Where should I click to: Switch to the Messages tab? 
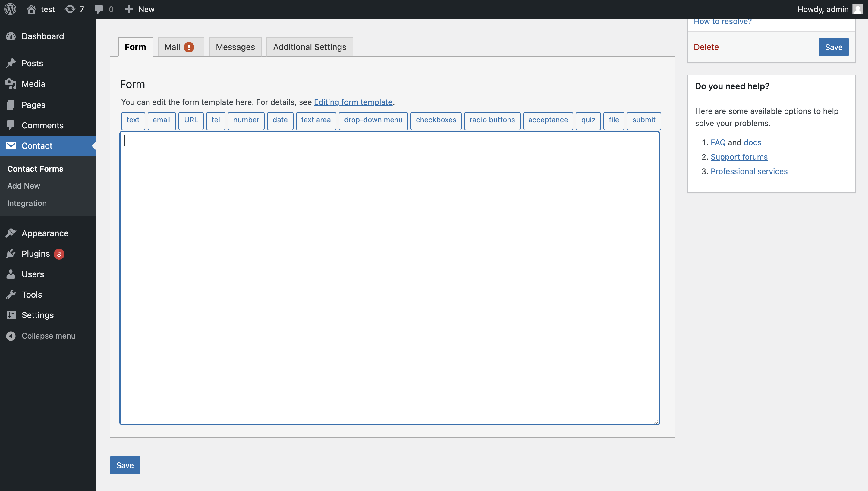tap(235, 47)
